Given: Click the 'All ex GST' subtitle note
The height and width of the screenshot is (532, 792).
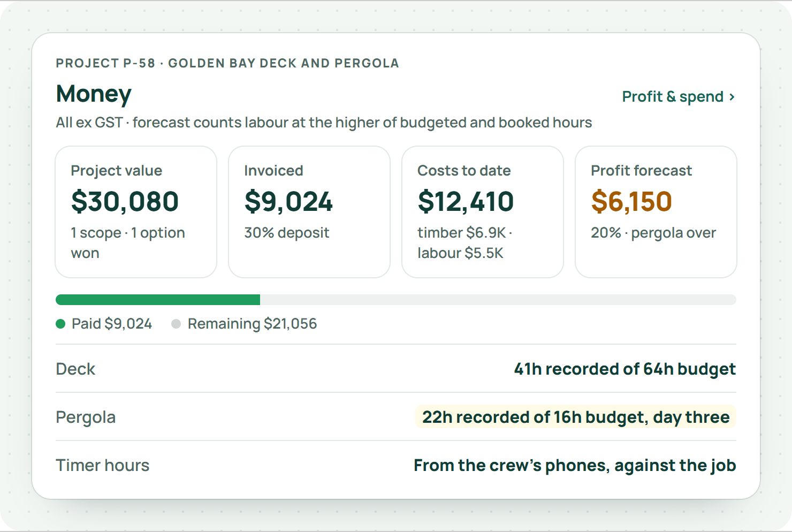Looking at the screenshot, I should [324, 123].
